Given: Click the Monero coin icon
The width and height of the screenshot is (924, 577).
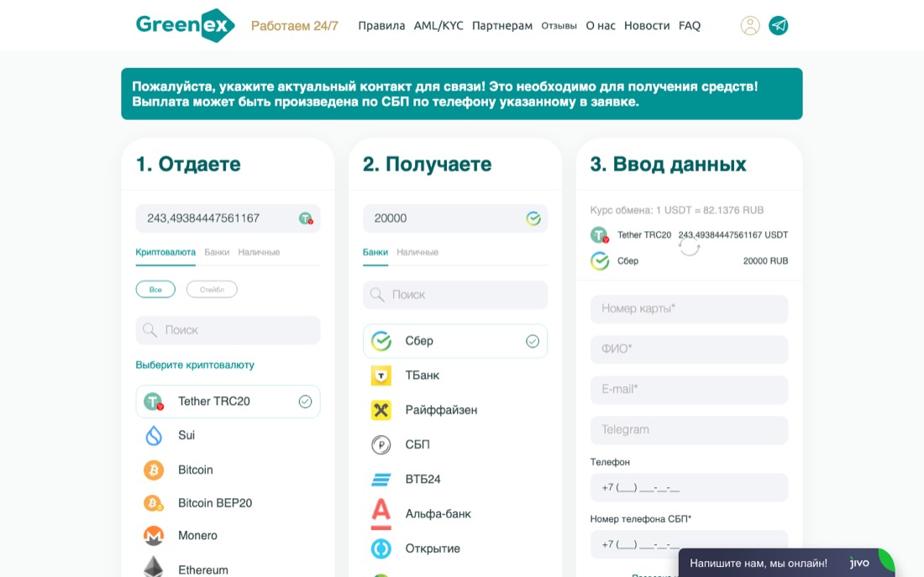Looking at the screenshot, I should 154,536.
